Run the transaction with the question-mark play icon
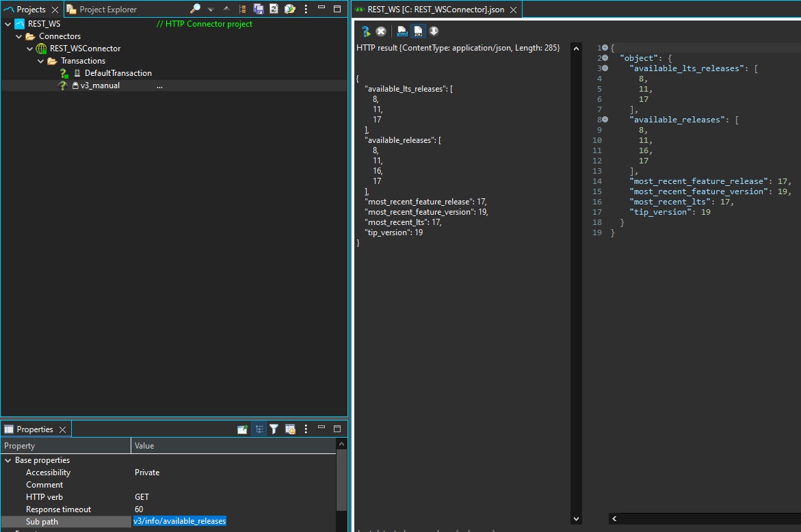Image resolution: width=801 pixels, height=532 pixels. pos(366,31)
